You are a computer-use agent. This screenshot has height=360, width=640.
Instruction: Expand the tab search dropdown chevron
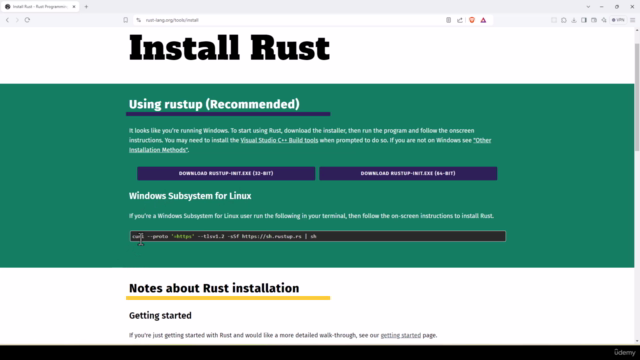(588, 7)
